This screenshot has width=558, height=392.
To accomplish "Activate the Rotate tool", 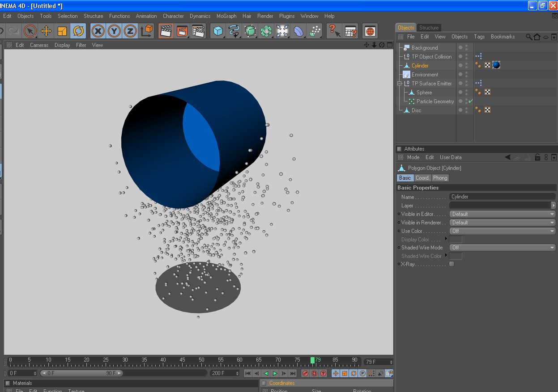I will (78, 31).
